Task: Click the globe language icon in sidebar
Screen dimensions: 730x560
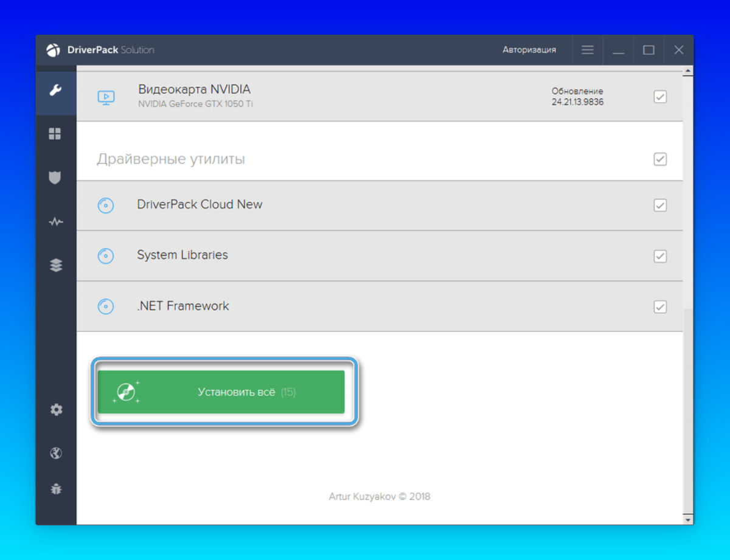Action: tap(56, 453)
